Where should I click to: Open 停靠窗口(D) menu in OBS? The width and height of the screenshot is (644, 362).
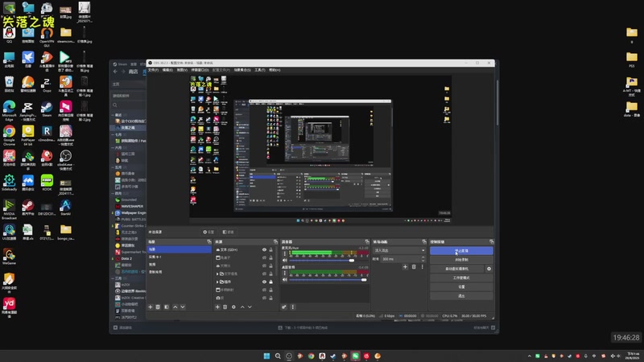[200, 70]
